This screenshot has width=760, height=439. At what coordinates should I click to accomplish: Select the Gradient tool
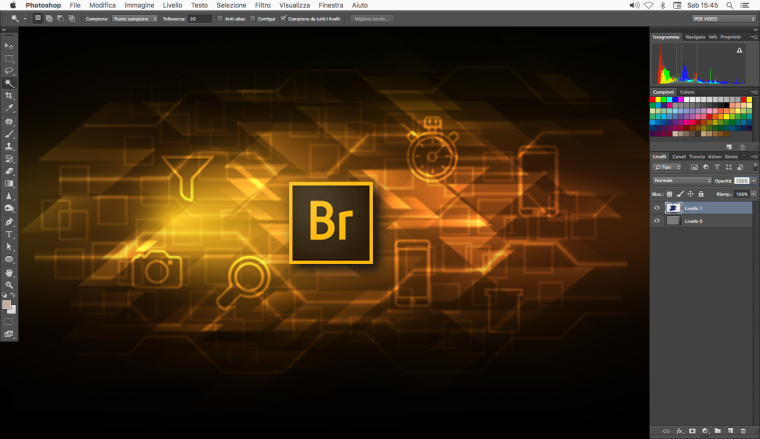pyautogui.click(x=9, y=184)
